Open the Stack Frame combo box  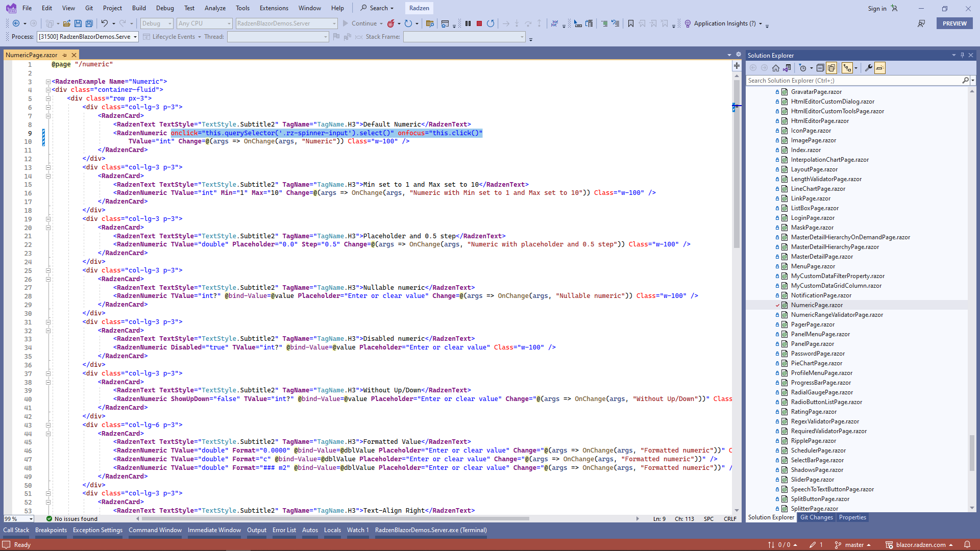(464, 37)
